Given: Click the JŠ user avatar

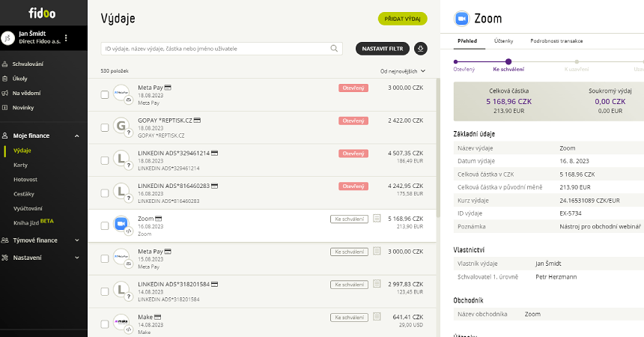Looking at the screenshot, I should (x=7, y=38).
